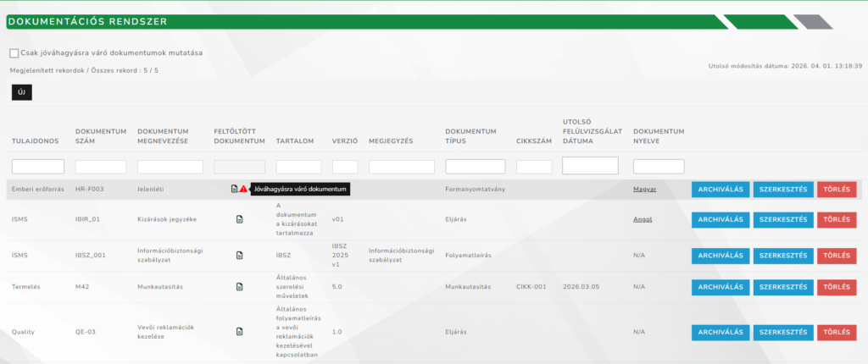Viewport: 868px width, 364px height.
Task: Delete the IBSZ_001 document with Törlés
Action: tap(837, 255)
